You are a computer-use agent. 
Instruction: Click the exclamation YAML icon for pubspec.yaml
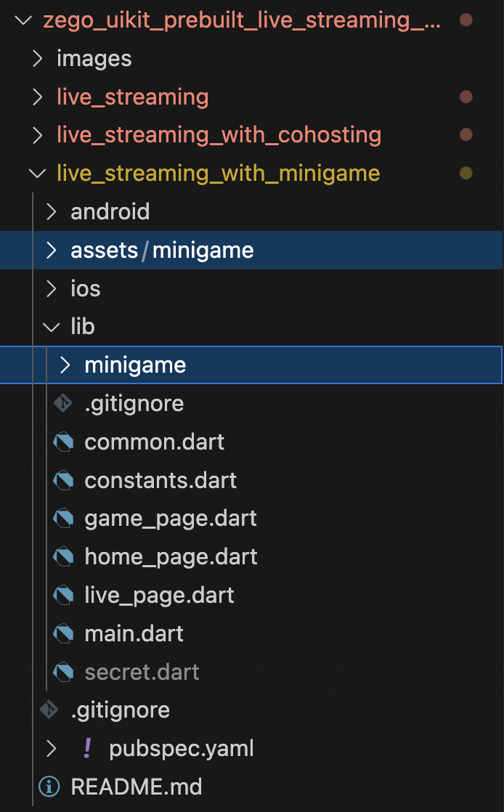(89, 748)
